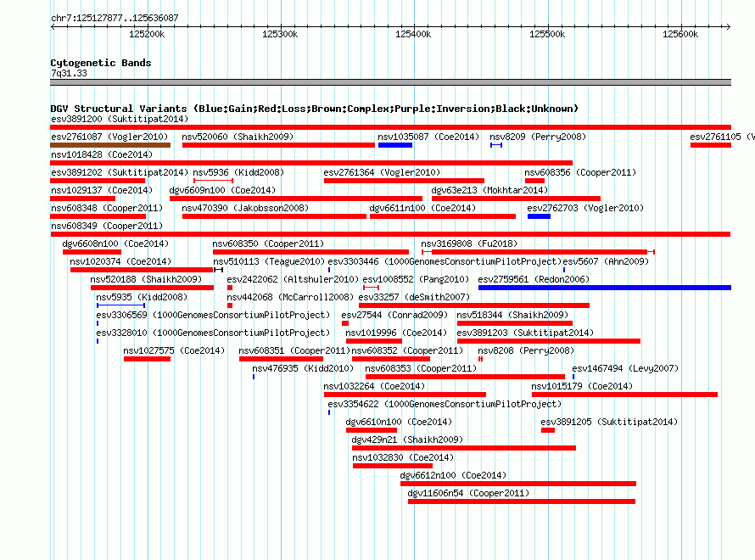
Task: Open nsv1032264 (Coe2014) variant
Action: click(374, 386)
